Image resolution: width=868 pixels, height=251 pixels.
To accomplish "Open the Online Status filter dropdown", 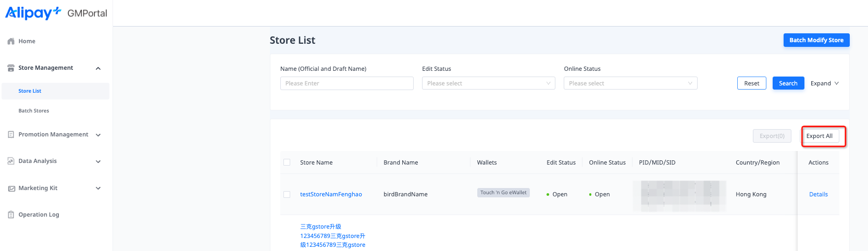I will pos(630,83).
